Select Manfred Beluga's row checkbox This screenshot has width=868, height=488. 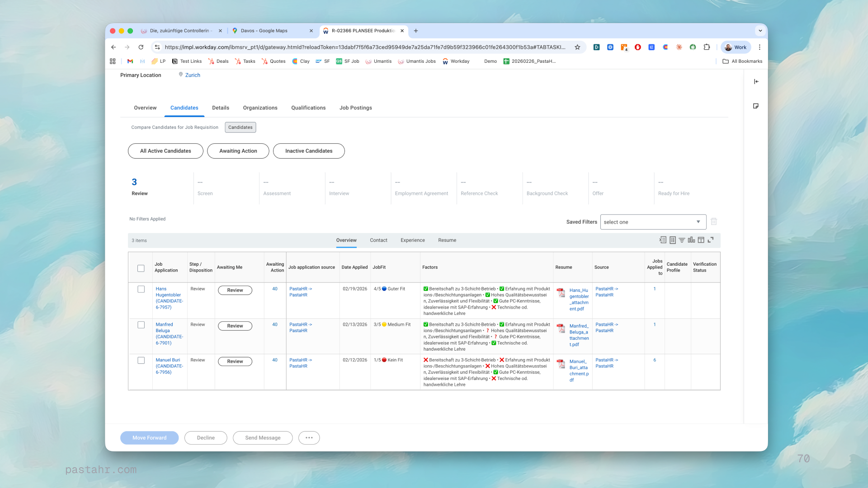141,325
